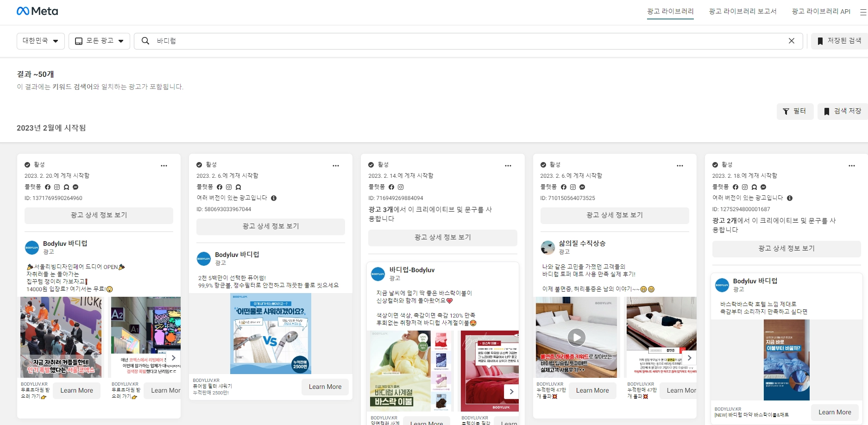
Task: Click Messenger platform icon on ad ID ending 1687
Action: [x=763, y=187]
